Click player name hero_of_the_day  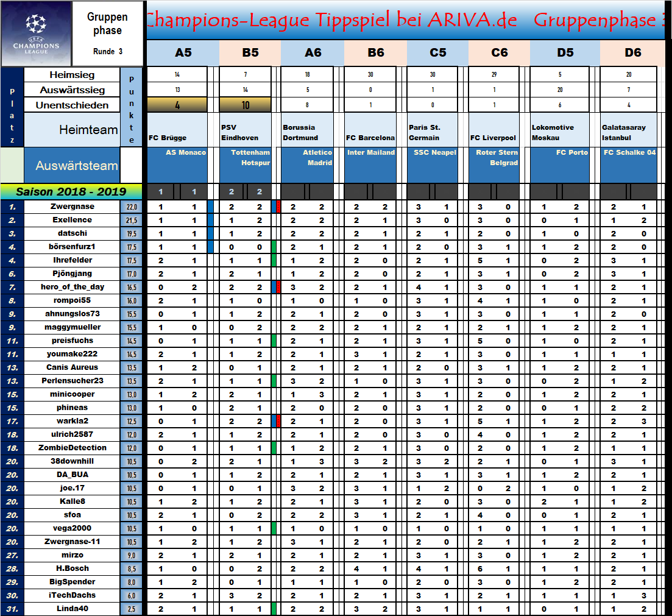(72, 287)
